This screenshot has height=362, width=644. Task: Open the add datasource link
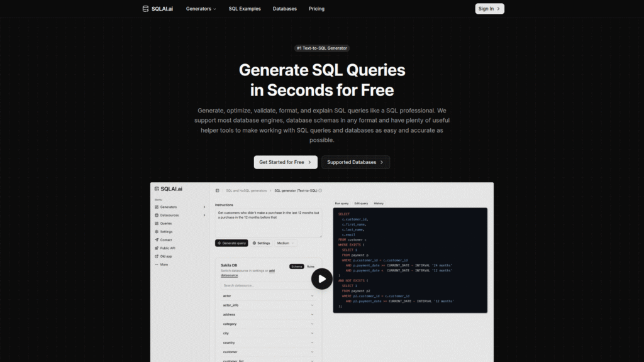(x=272, y=271)
